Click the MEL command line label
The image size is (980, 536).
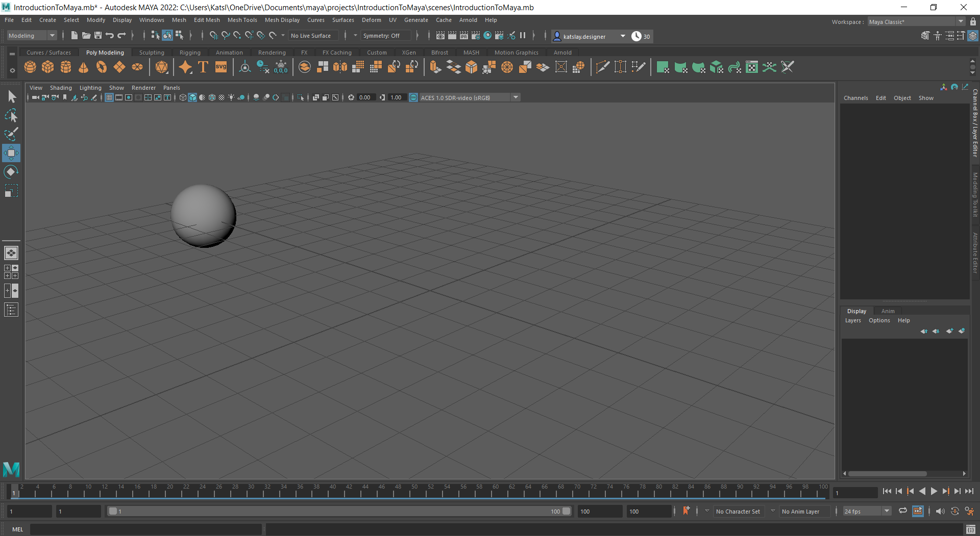(18, 529)
